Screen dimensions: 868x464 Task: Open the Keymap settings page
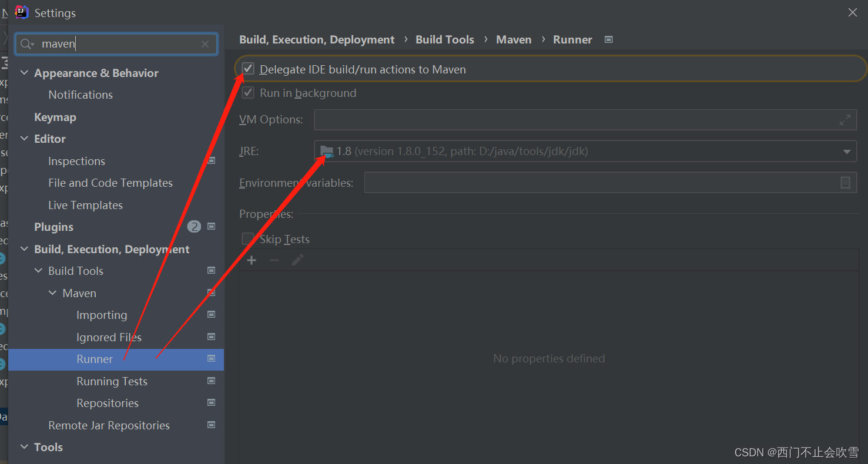[55, 117]
